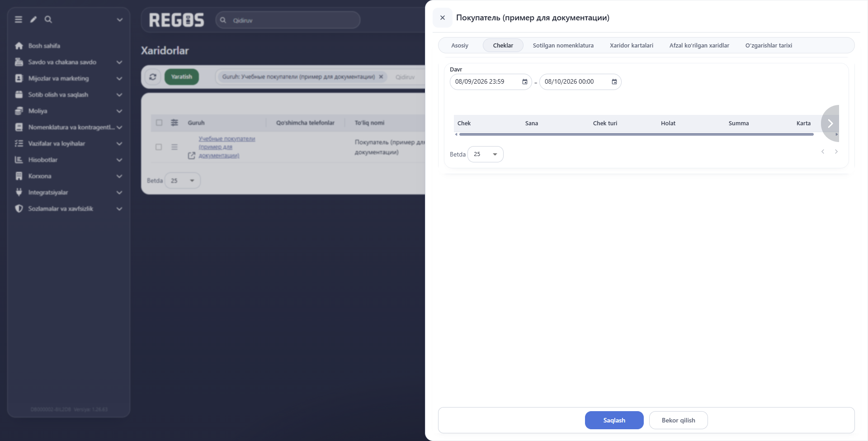Switch to the Sotilgan nomenklatura tab
The image size is (868, 441).
pyautogui.click(x=563, y=45)
